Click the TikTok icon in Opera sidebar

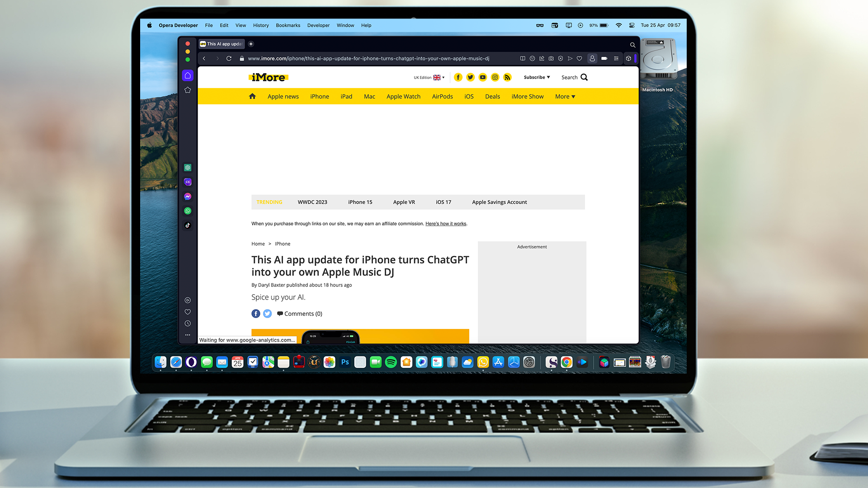point(188,225)
